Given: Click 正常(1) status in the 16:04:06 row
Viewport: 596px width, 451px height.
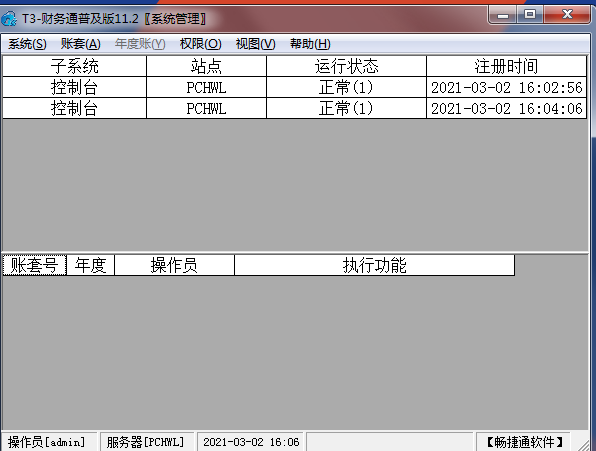Looking at the screenshot, I should tap(346, 108).
